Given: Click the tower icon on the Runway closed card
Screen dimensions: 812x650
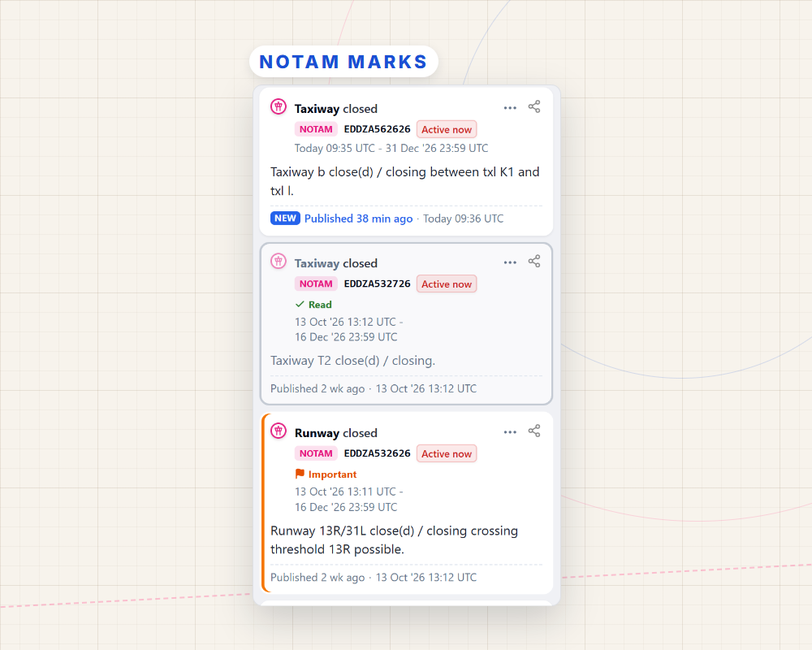Looking at the screenshot, I should tap(279, 431).
